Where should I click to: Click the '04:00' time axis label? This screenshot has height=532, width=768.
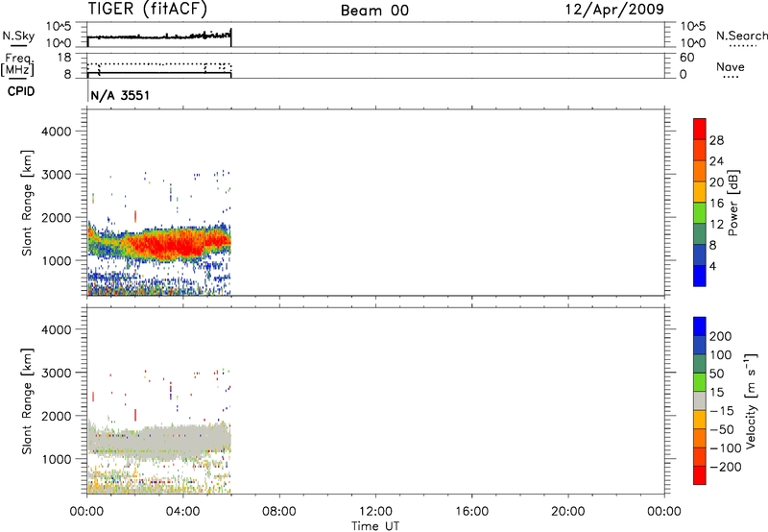click(182, 512)
